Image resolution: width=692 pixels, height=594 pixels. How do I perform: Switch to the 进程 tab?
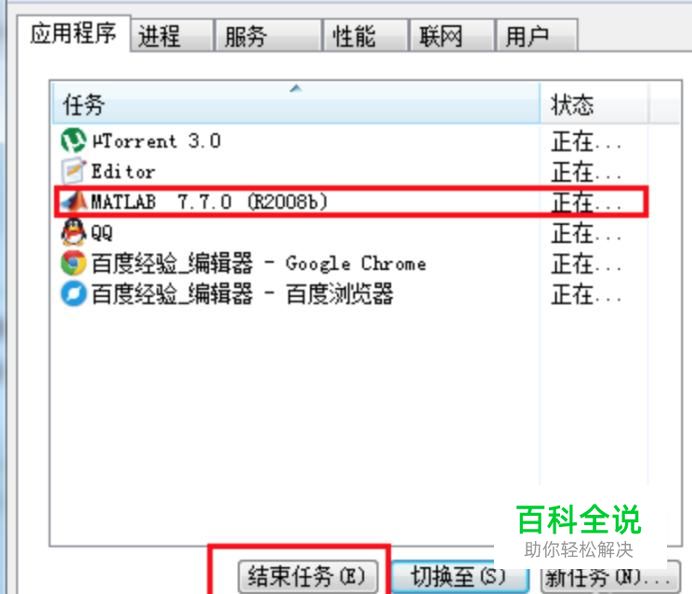coord(172,35)
